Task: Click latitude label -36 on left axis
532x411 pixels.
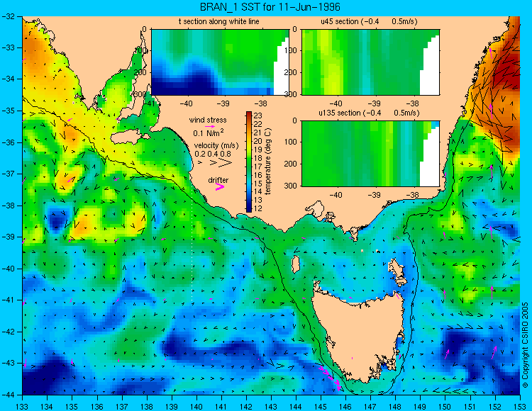Action: tap(8, 142)
